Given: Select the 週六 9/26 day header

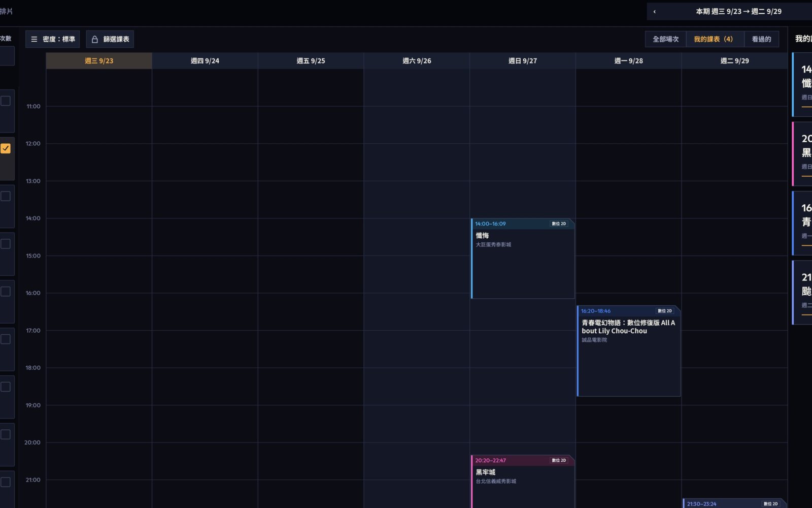Looking at the screenshot, I should (417, 60).
